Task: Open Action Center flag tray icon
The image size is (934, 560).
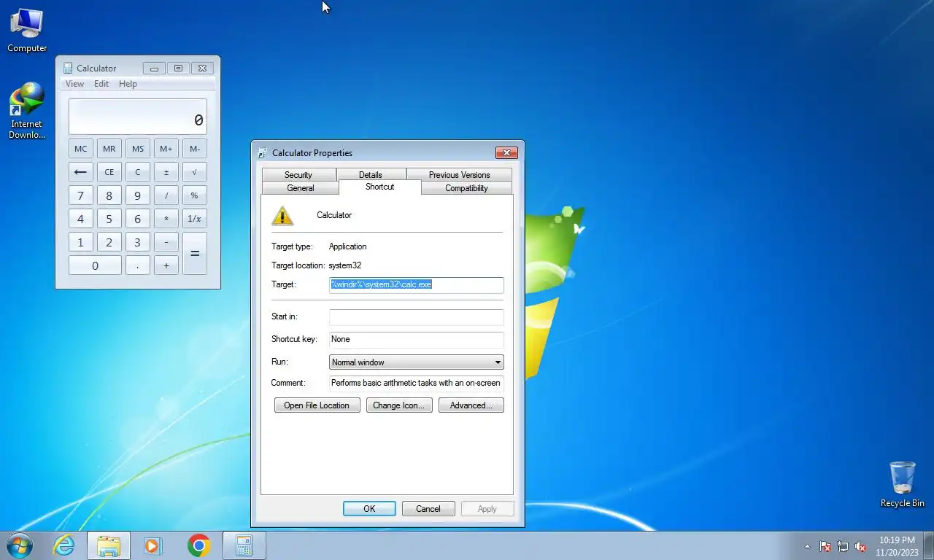Action: [x=825, y=546]
